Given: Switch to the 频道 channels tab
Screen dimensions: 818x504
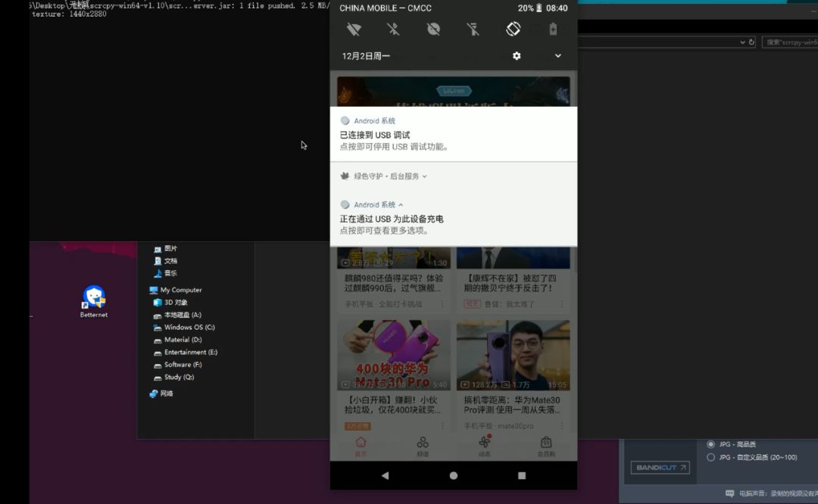Looking at the screenshot, I should (423, 446).
